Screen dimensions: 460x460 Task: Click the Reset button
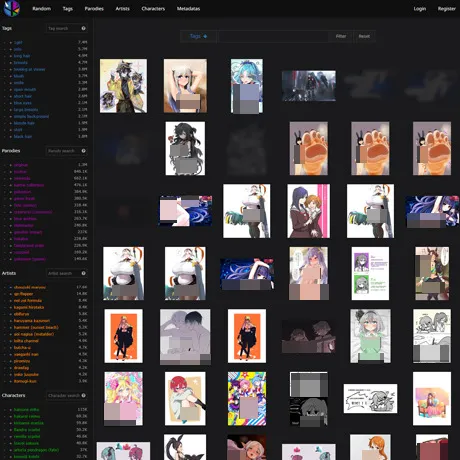tap(364, 36)
